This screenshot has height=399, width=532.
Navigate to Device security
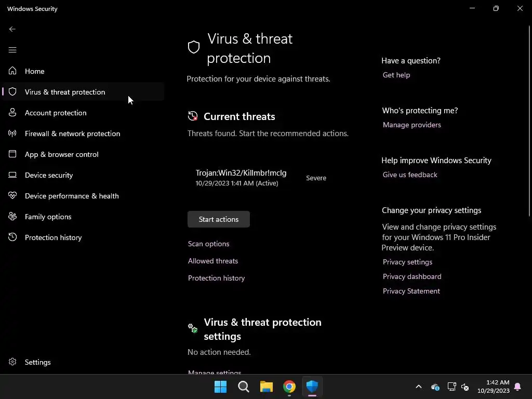(x=83, y=175)
